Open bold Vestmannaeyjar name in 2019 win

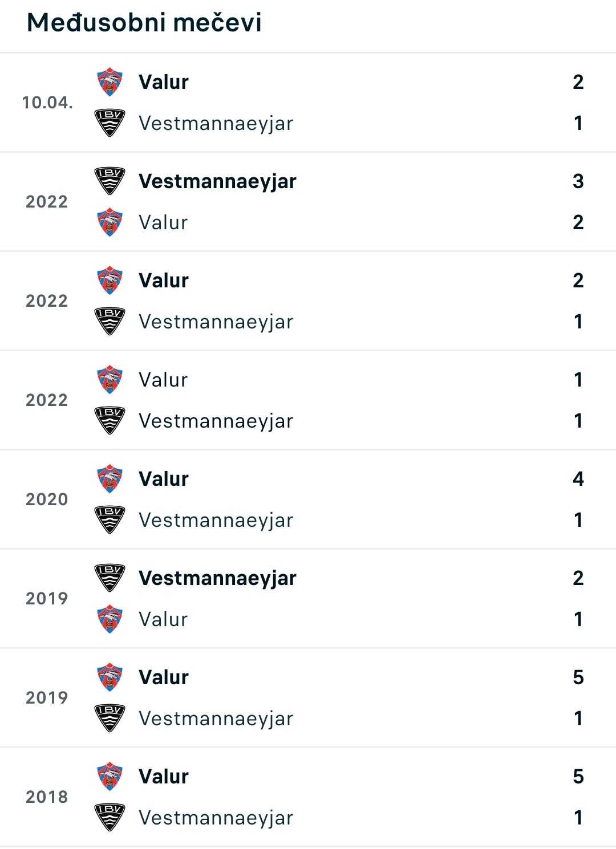click(217, 578)
